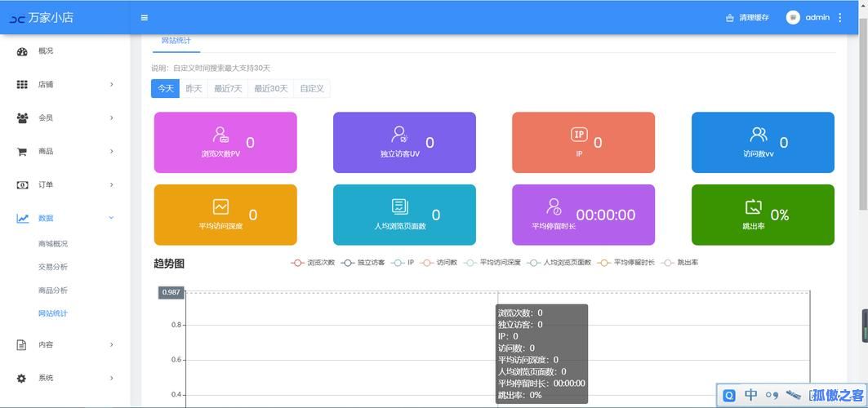Click the 趋势图 heading text
The image size is (868, 408).
(x=169, y=264)
